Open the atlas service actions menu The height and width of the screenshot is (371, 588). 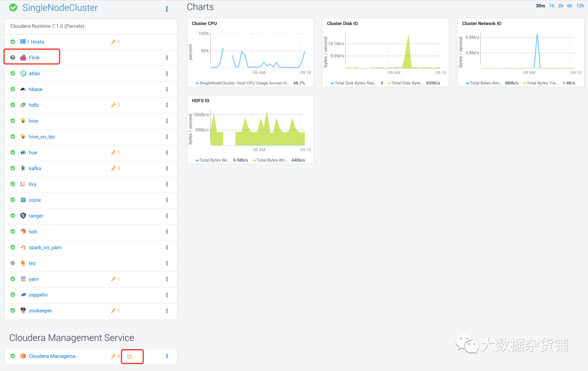(x=167, y=73)
